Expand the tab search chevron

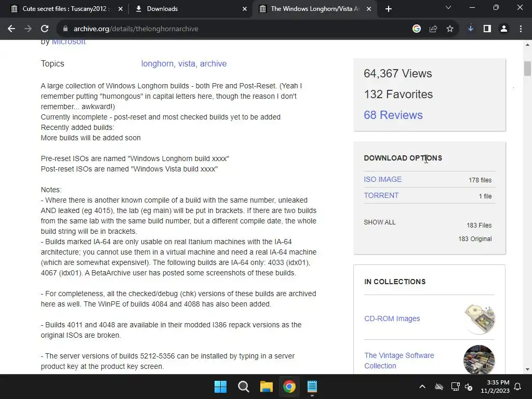(x=448, y=7)
